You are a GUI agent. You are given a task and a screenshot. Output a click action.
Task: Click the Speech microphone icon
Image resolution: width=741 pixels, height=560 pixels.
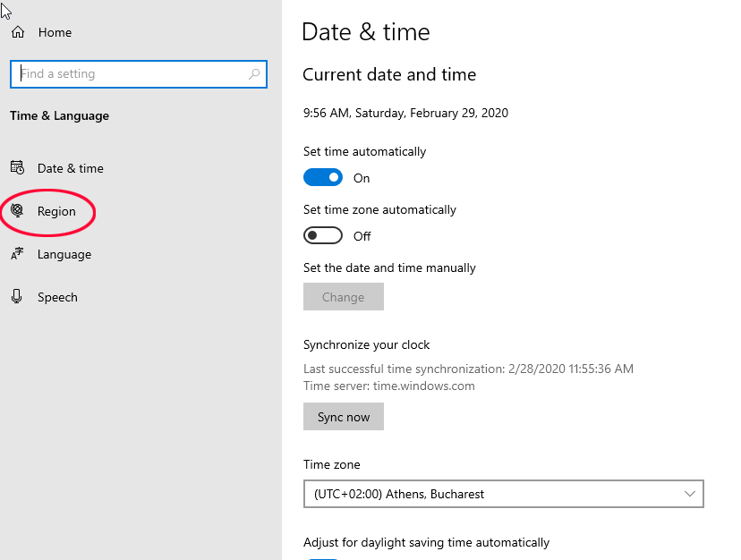16,296
